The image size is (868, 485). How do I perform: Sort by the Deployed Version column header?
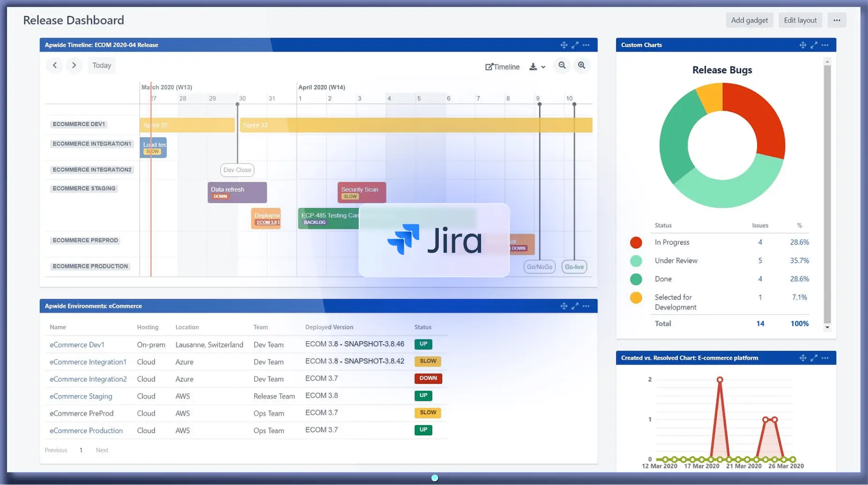coord(329,327)
